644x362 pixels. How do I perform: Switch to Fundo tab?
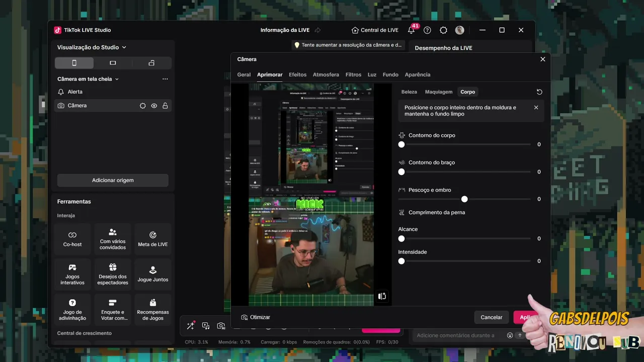click(390, 74)
